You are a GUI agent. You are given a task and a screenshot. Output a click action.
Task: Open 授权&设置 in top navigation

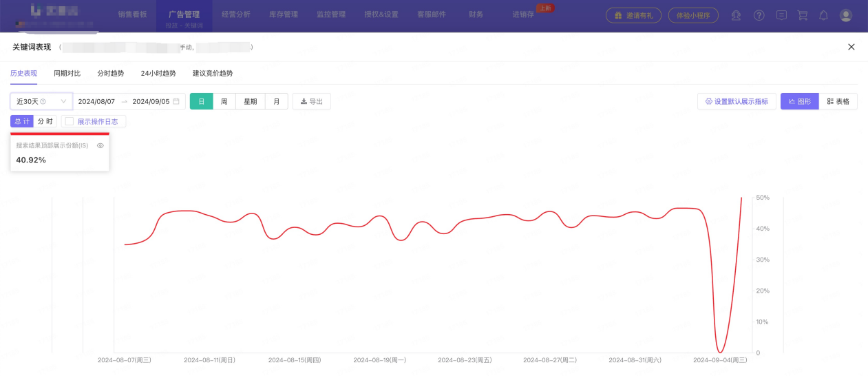pyautogui.click(x=381, y=14)
